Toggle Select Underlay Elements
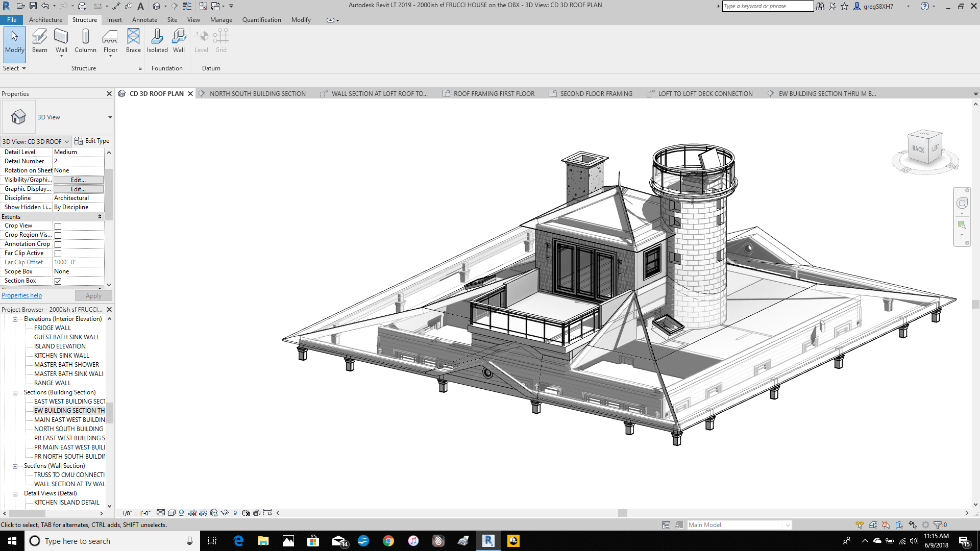Viewport: 980px width, 551px height. pos(873,524)
